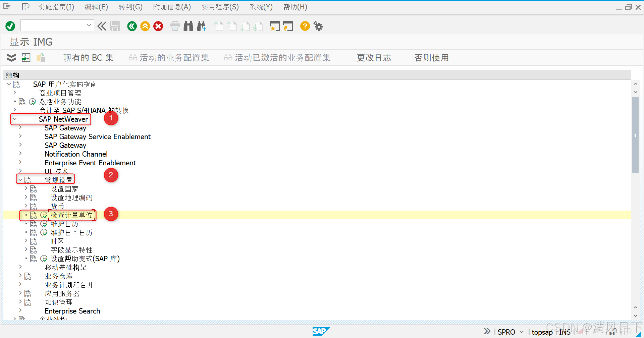Open the documentation icon for 知识管理
The width and height of the screenshot is (644, 338).
[28, 302]
